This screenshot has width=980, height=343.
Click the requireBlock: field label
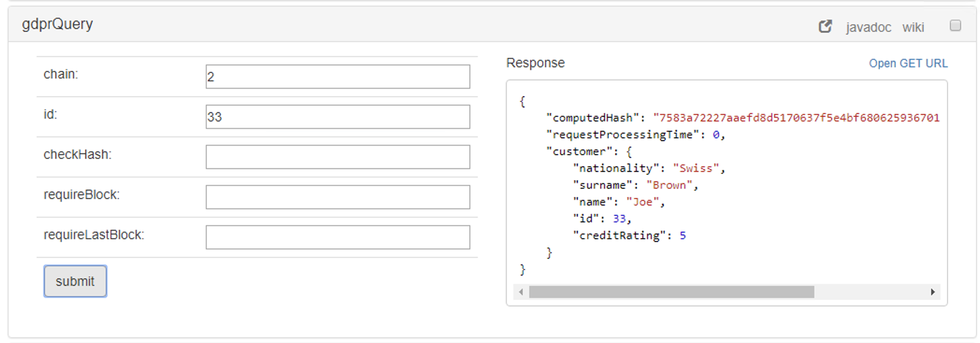[x=82, y=195]
